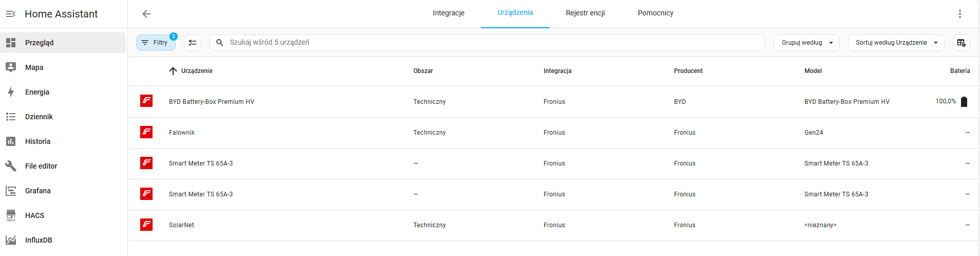Focus the Szukaj wśród 5 urządzeń search field
980x256 pixels.
[x=487, y=43]
